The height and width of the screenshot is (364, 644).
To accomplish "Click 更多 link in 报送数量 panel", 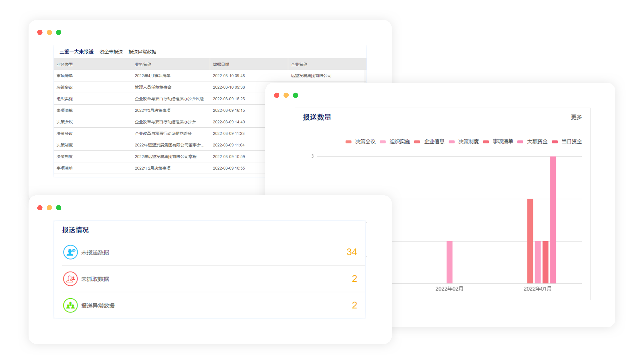I will 576,117.
